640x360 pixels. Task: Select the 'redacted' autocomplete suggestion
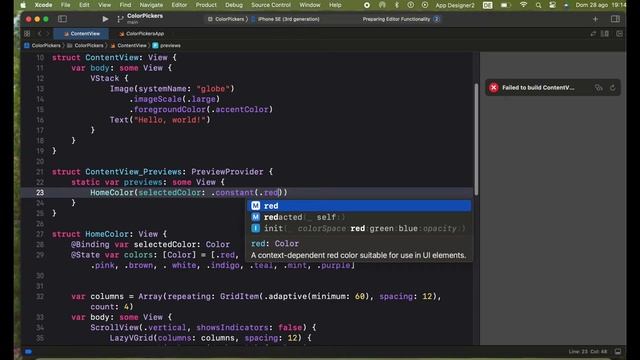pyautogui.click(x=359, y=217)
